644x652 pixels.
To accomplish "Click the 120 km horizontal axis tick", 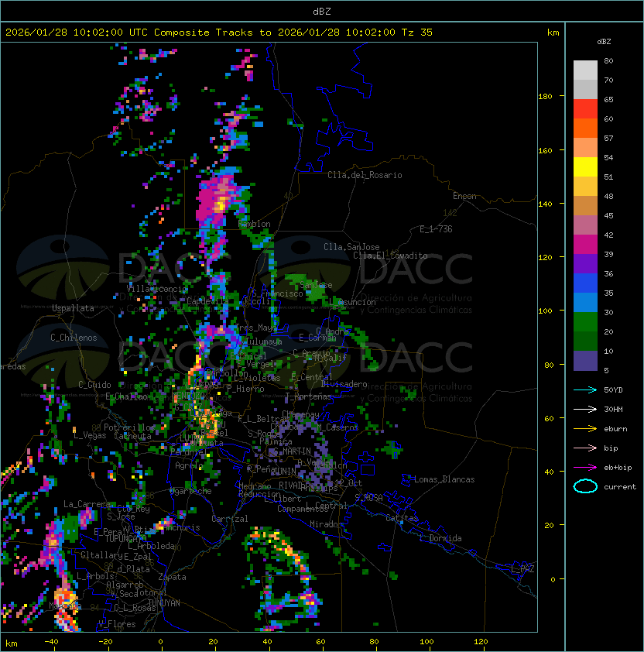I will [x=483, y=648].
